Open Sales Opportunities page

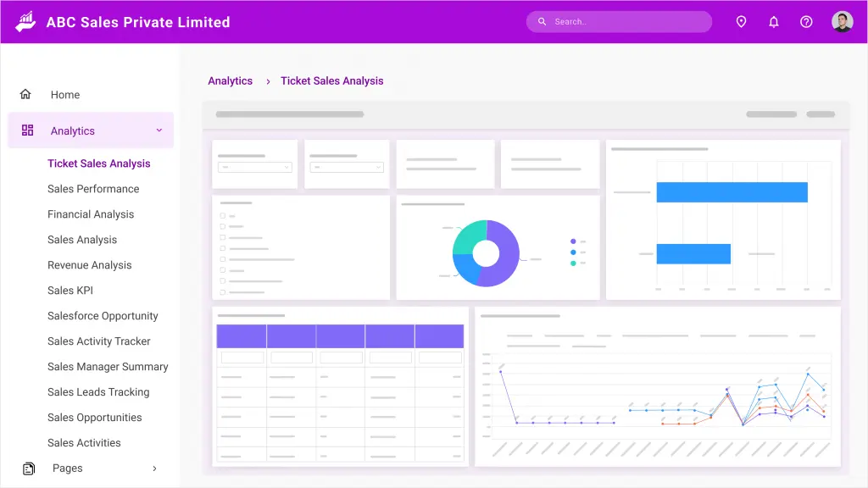[x=95, y=418]
